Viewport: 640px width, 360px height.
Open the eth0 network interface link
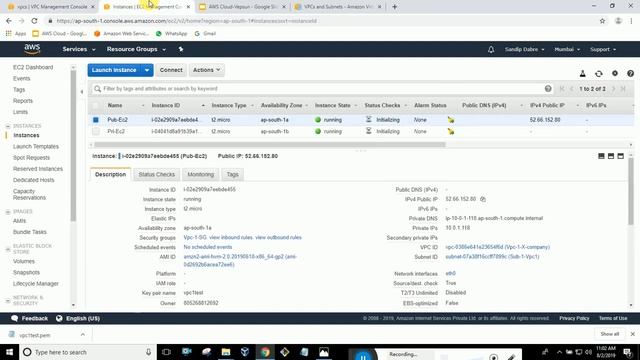pyautogui.click(x=450, y=273)
